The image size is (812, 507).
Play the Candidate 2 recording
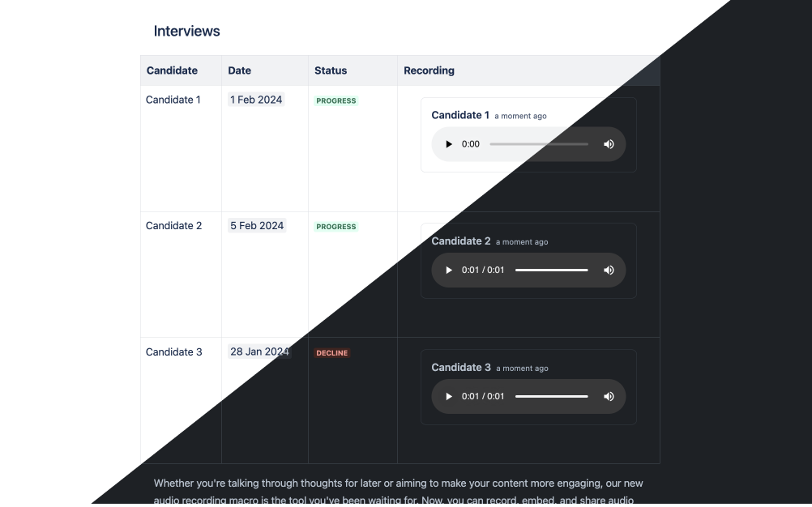(x=448, y=270)
